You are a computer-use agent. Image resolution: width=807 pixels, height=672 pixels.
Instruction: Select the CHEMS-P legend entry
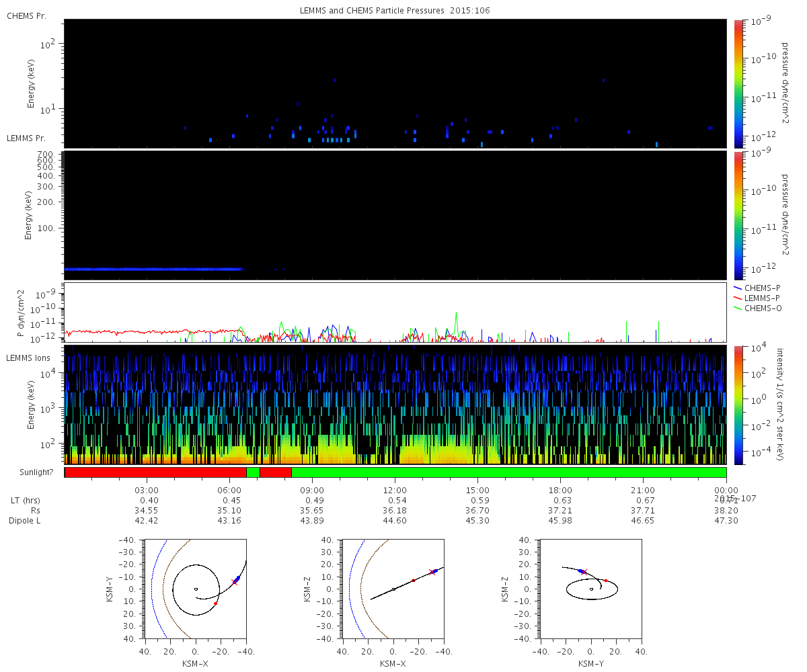tap(757, 288)
